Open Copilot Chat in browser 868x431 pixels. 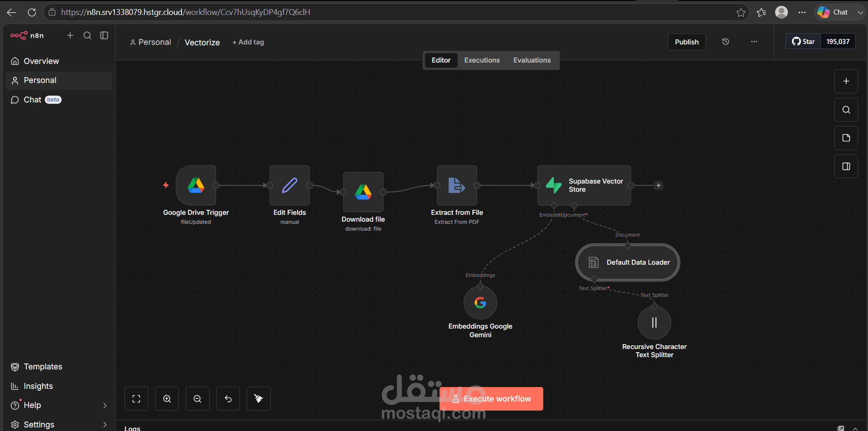[x=833, y=12]
